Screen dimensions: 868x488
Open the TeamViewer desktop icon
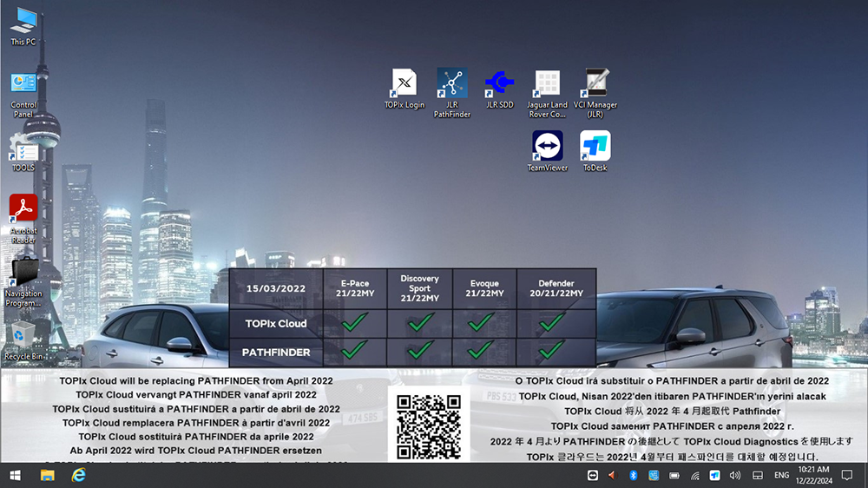[547, 151]
